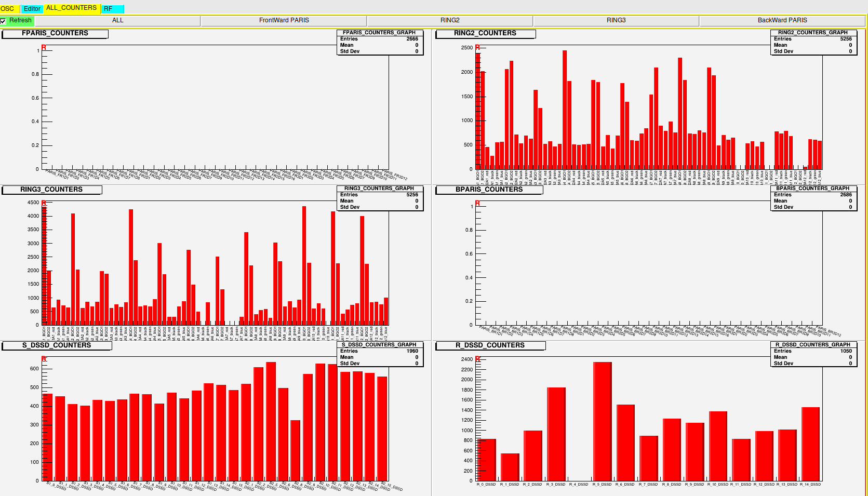The image size is (868, 496).
Task: Select the R_DSSD_COUNTERS_GRAPH statistics box
Action: click(x=813, y=354)
